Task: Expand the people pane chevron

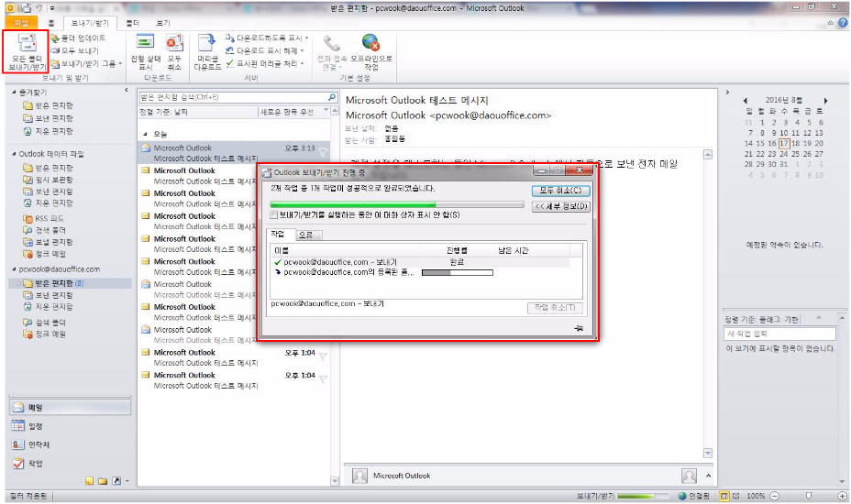Action: [x=708, y=476]
